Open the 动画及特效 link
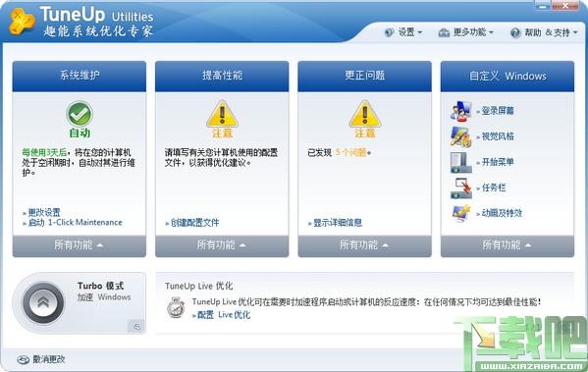588x372 pixels. 502,213
